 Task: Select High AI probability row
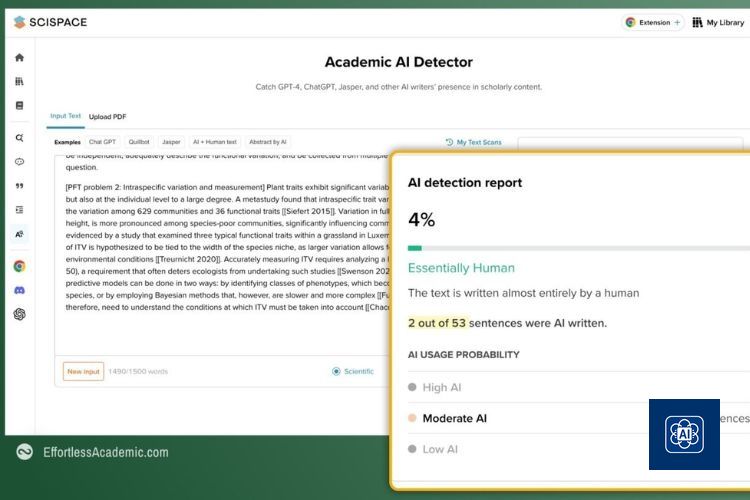click(x=579, y=387)
